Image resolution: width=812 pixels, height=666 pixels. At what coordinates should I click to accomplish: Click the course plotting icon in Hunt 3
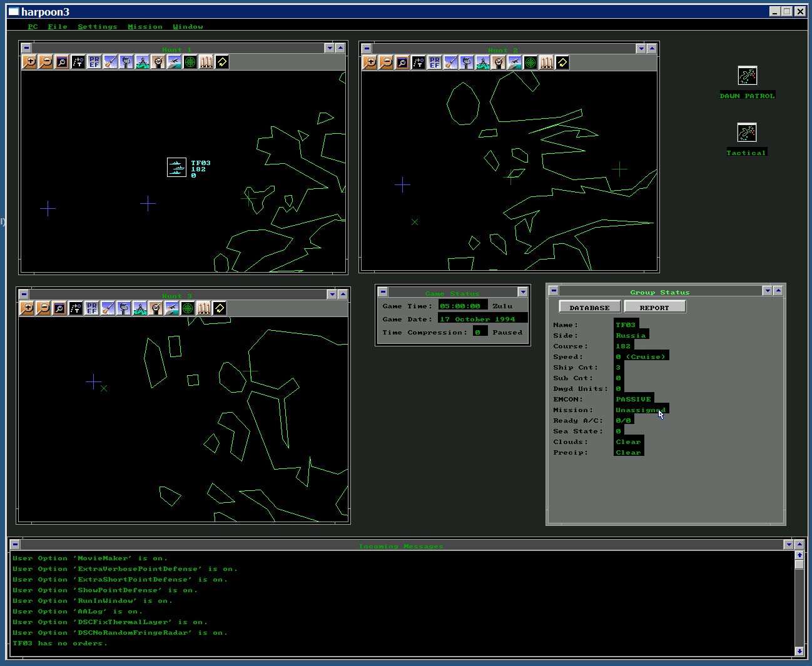coord(75,308)
